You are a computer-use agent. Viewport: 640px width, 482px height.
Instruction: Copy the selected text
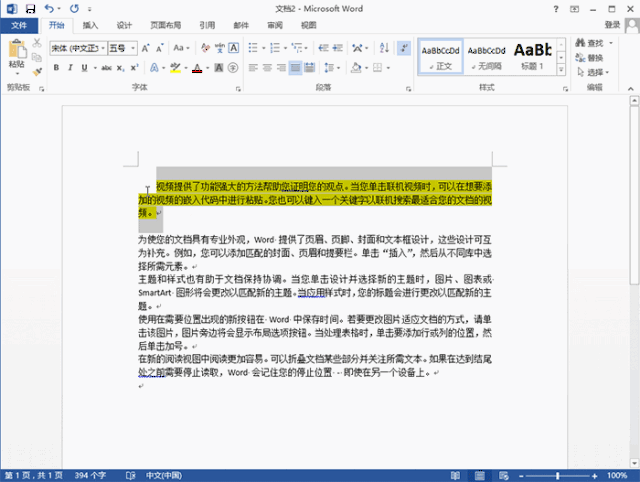tap(37, 57)
